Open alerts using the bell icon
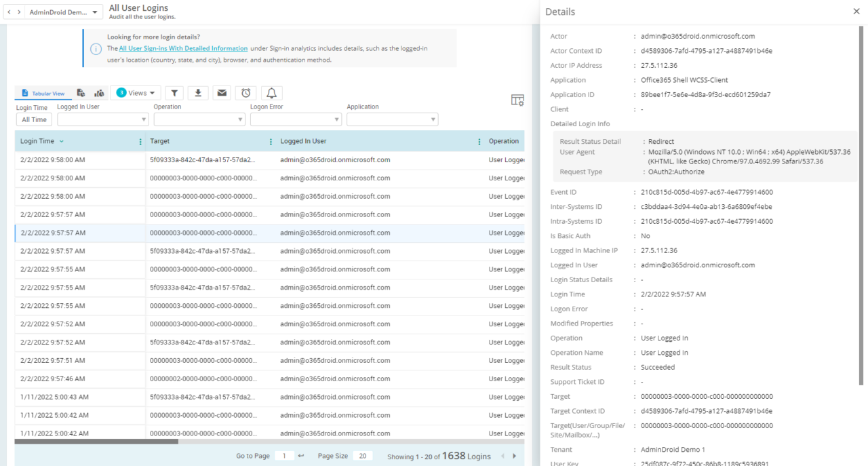The image size is (868, 466). (270, 93)
